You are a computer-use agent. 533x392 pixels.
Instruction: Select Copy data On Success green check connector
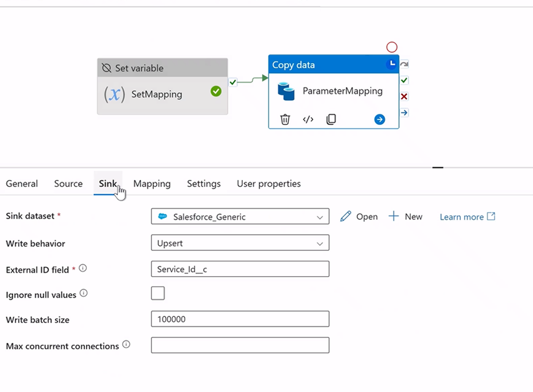(404, 80)
